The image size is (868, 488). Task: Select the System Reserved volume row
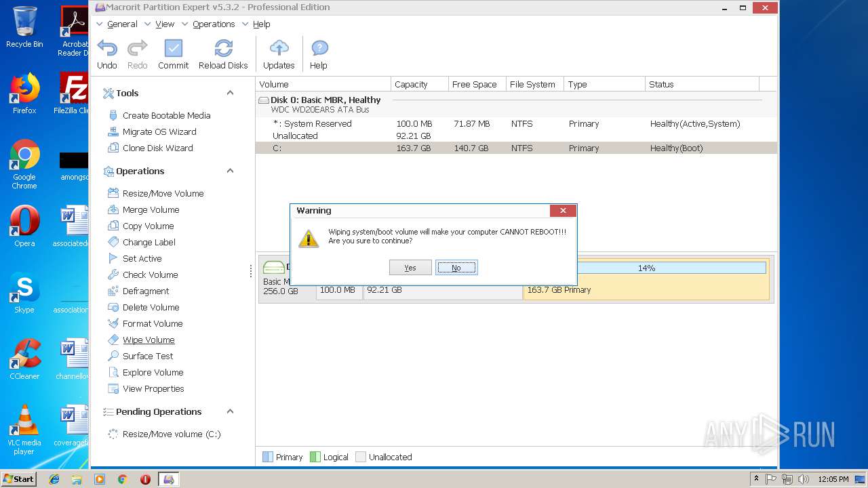pyautogui.click(x=515, y=123)
